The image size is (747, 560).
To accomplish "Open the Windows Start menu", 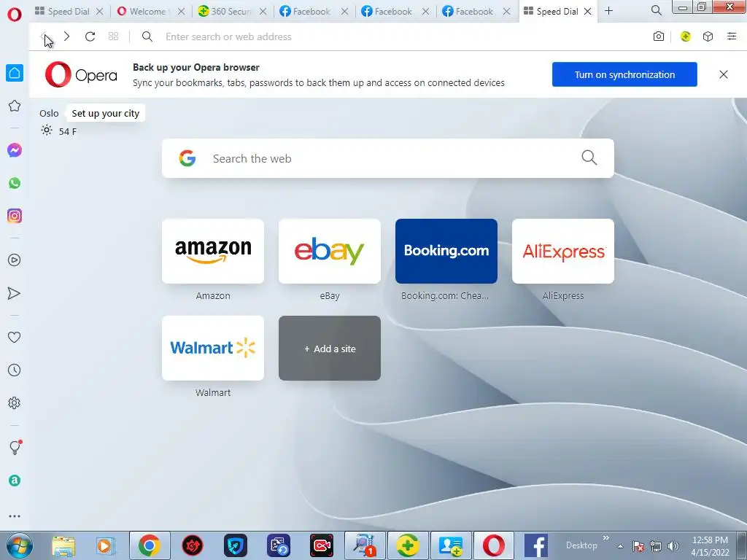I will tap(19, 545).
